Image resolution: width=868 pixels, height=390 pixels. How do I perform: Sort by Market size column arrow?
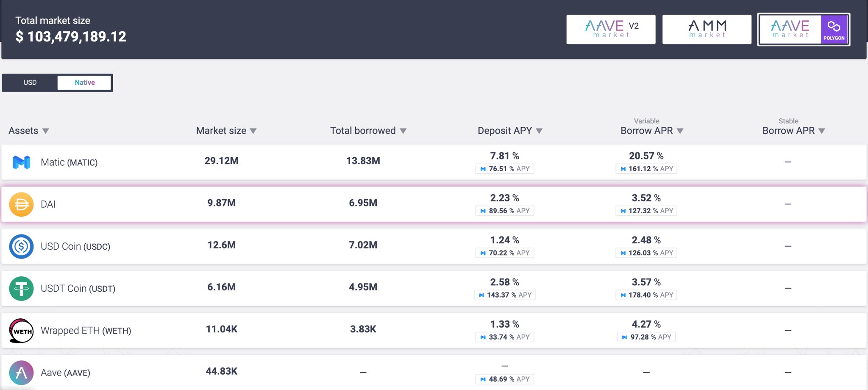253,131
